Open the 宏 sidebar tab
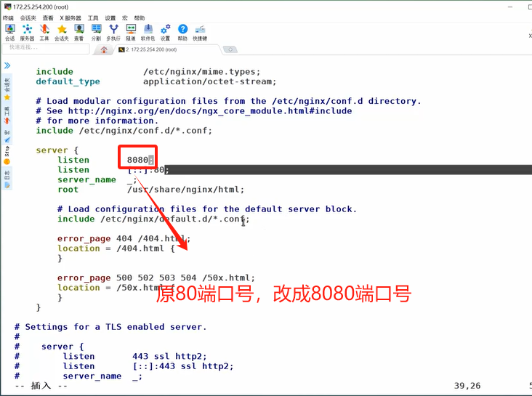 point(7,136)
